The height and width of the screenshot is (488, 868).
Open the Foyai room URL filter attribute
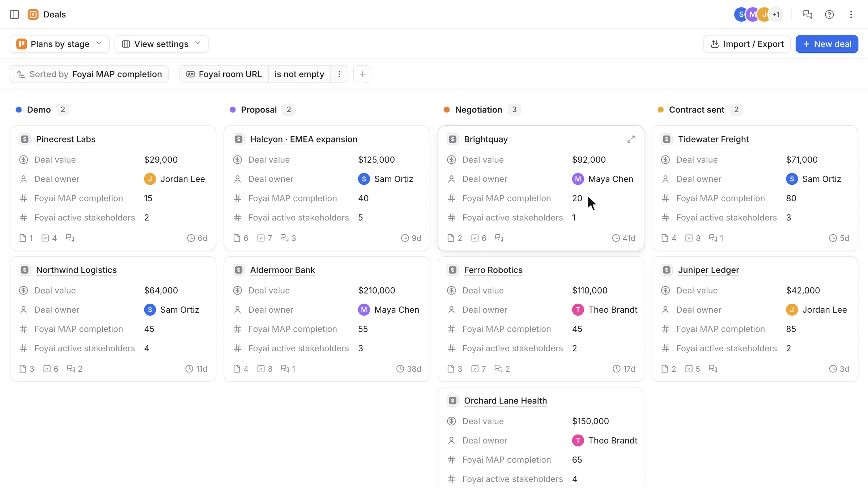[x=224, y=74]
